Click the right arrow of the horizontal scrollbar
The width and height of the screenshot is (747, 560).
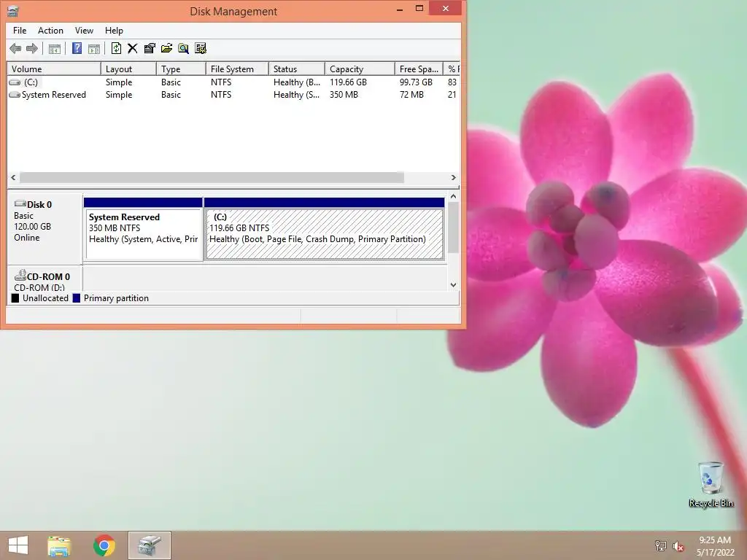[454, 178]
